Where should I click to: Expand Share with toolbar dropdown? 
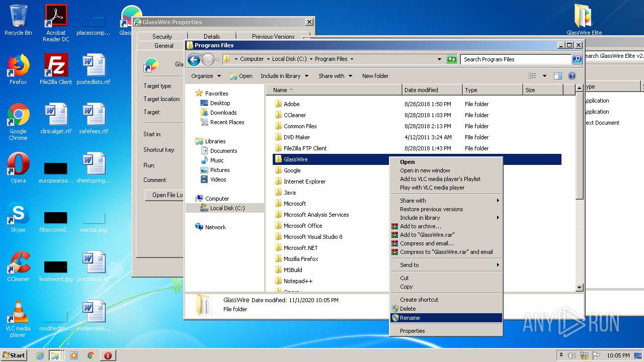pyautogui.click(x=335, y=76)
